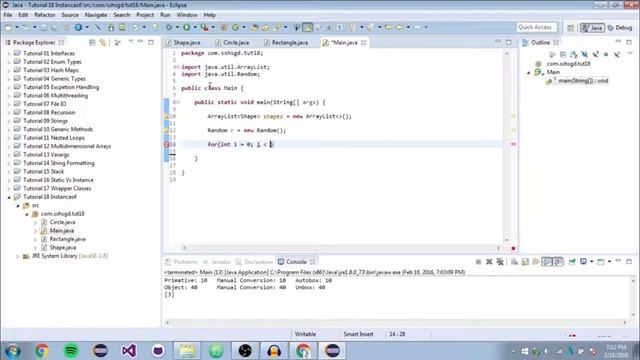Click the Debug bug icon in toolbar

tap(169, 27)
